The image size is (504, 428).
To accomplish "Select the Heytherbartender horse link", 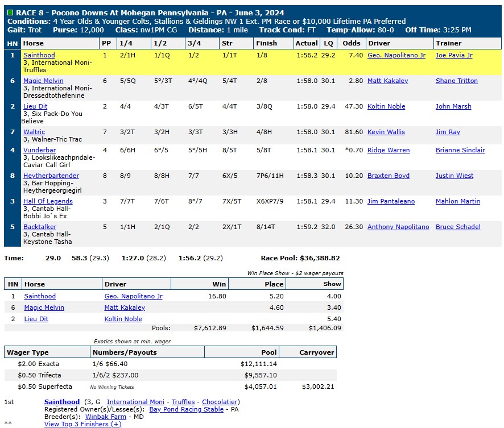I will point(51,176).
